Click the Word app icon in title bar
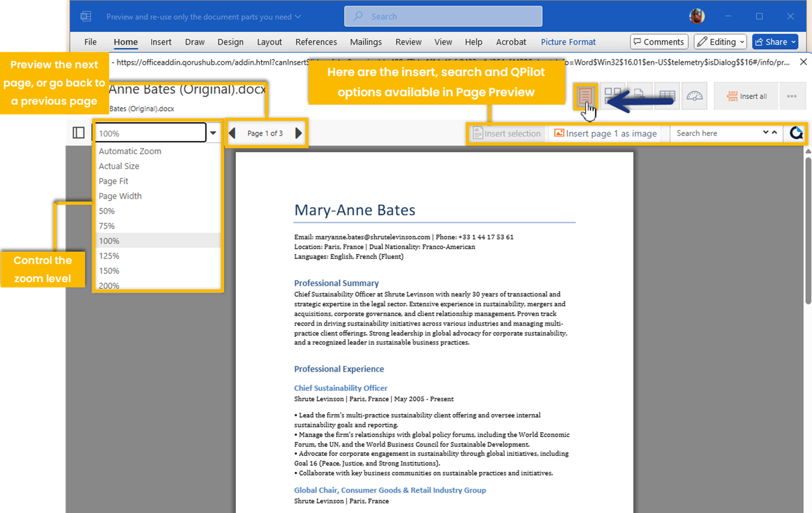The image size is (812, 513). [86, 16]
